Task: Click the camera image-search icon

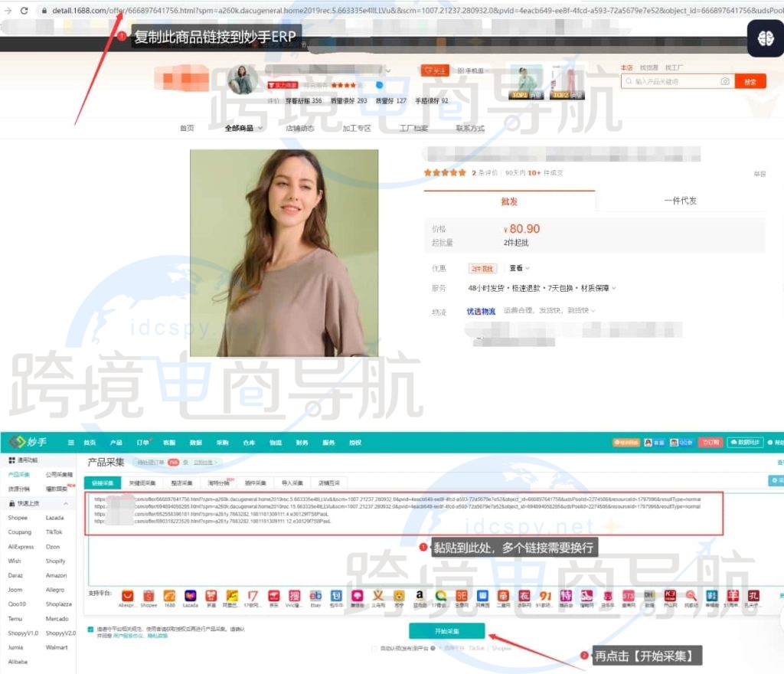Action: (x=724, y=81)
